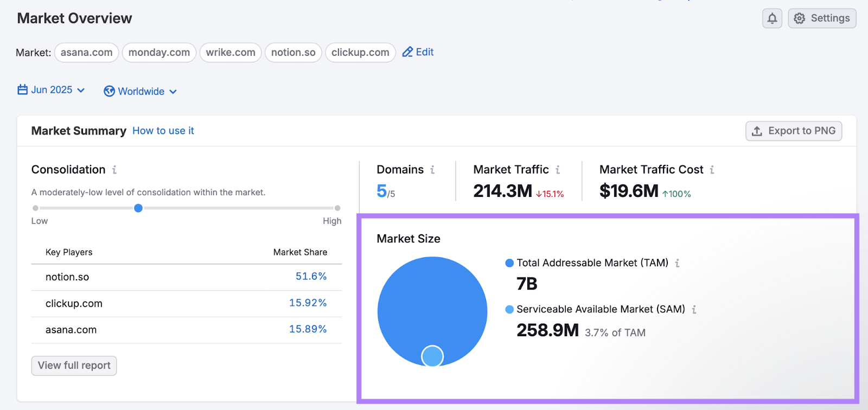
Task: Click the Total Addressable Market info icon
Action: [677, 263]
